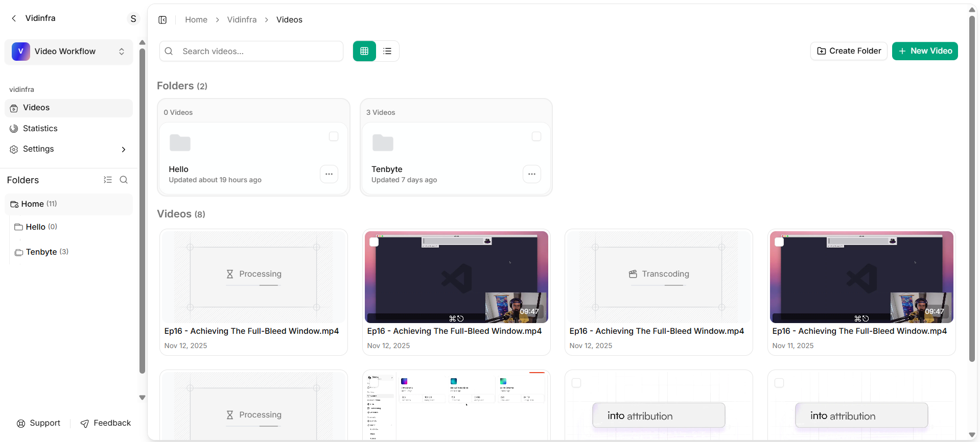This screenshot has width=980, height=442.
Task: Click the sidebar scroll down arrow
Action: [x=142, y=398]
